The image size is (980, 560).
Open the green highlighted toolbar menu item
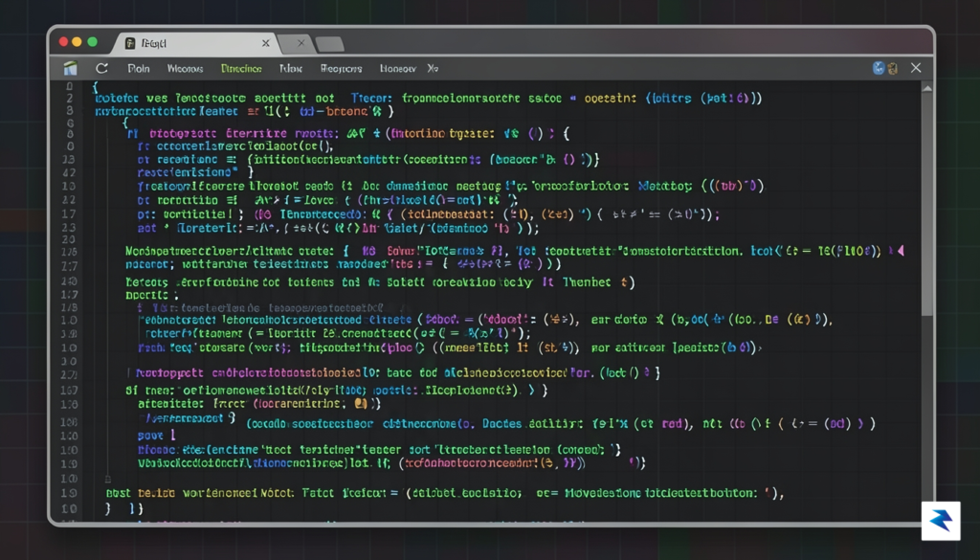pos(241,68)
